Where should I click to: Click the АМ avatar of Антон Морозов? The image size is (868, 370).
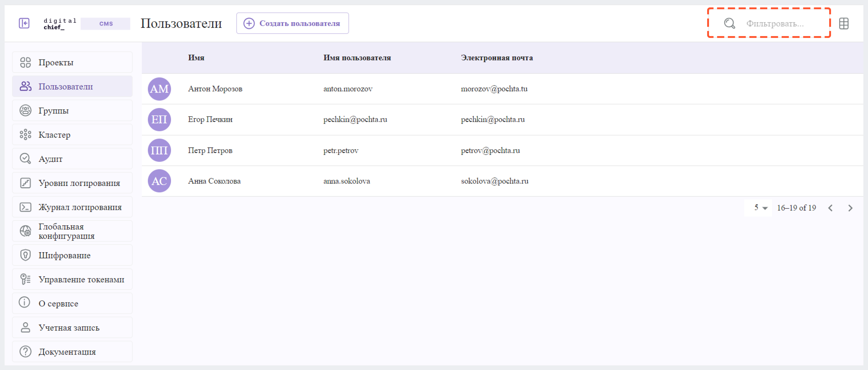point(159,89)
